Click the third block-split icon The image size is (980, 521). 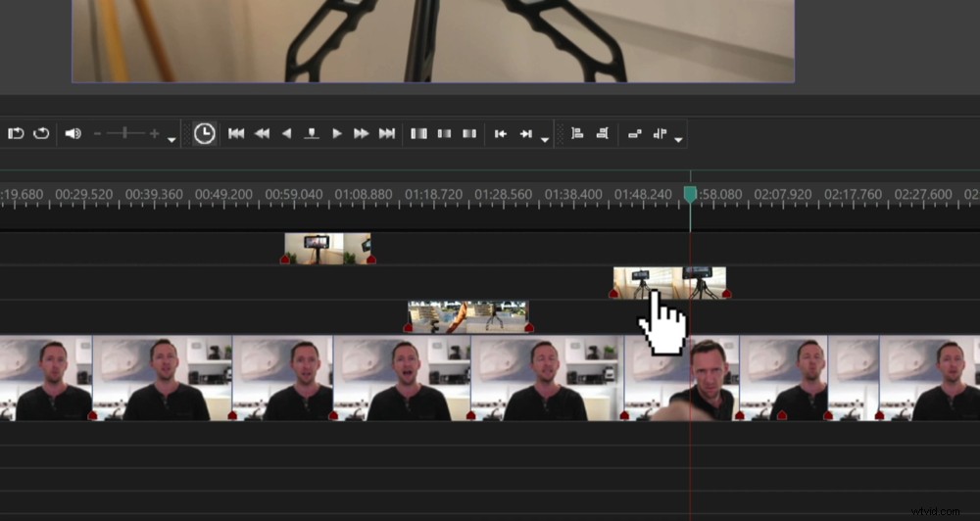tap(469, 134)
